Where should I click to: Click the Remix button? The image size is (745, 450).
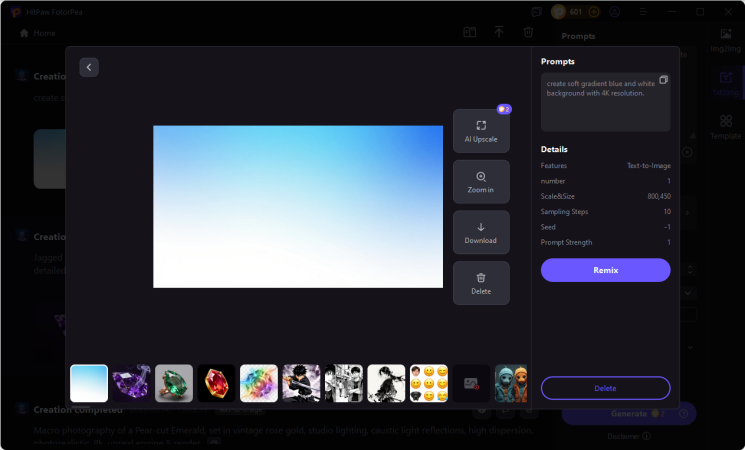[x=605, y=270]
